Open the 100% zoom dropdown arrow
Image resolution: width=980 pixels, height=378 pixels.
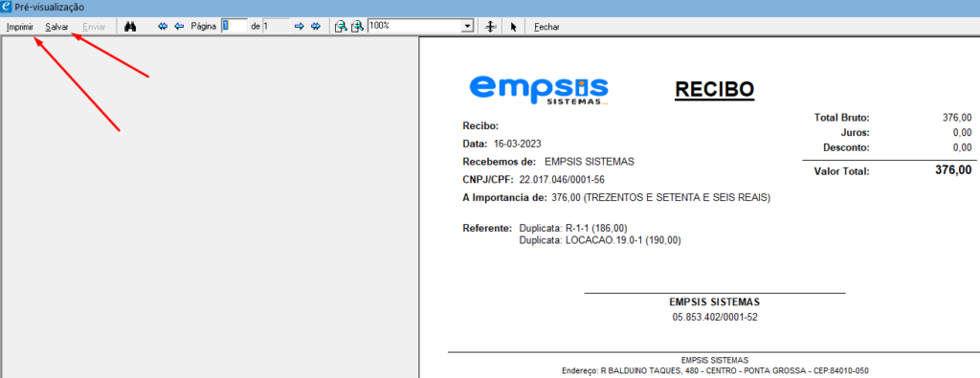pyautogui.click(x=467, y=26)
